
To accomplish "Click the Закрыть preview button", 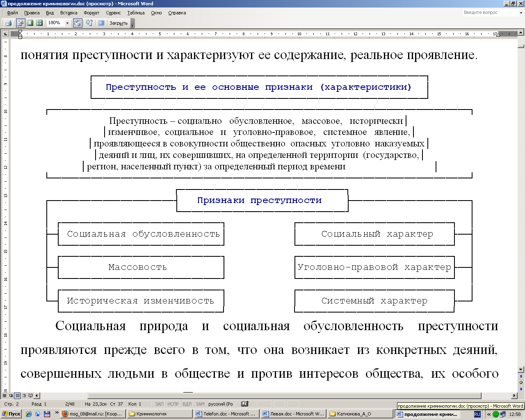I will [x=119, y=23].
